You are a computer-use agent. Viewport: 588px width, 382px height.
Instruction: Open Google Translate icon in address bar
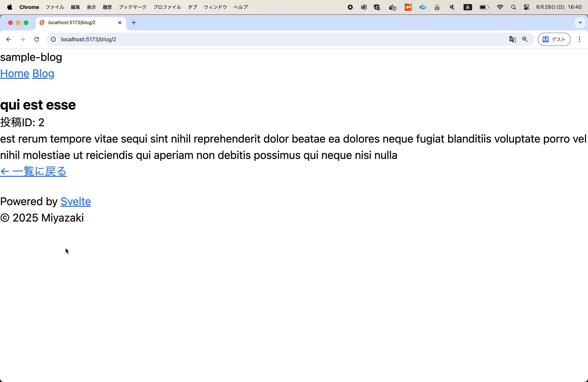click(512, 39)
